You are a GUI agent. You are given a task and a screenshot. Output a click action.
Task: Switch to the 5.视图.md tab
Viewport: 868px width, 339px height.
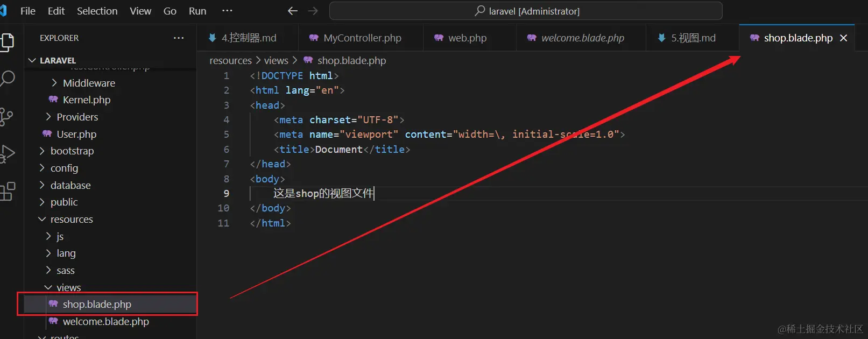click(x=693, y=38)
